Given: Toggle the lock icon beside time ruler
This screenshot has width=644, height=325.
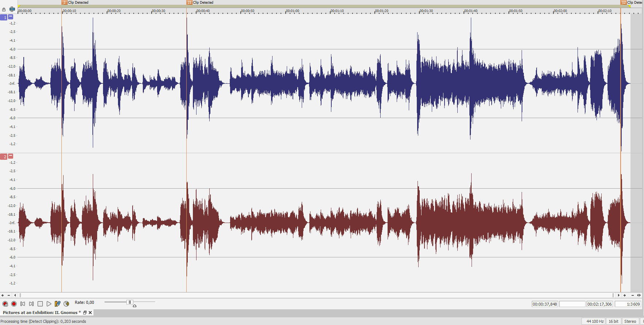Looking at the screenshot, I should pyautogui.click(x=4, y=10).
